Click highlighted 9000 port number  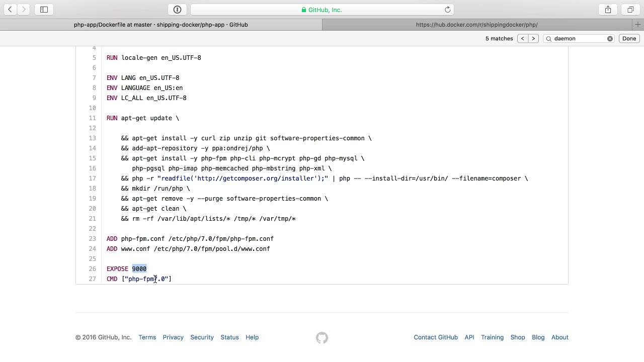coord(139,269)
